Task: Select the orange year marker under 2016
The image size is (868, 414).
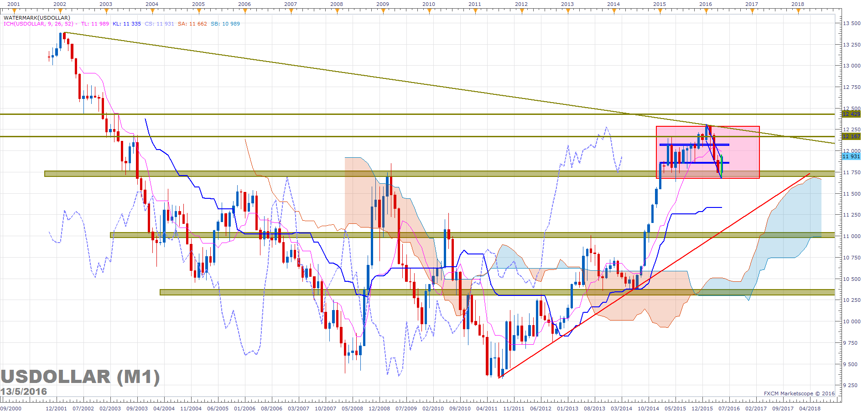Action: [x=706, y=11]
